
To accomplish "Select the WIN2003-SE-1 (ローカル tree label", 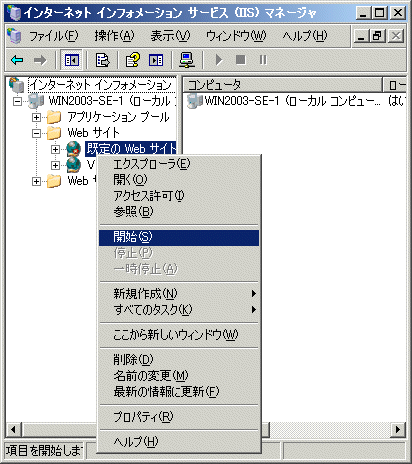I will (x=112, y=101).
